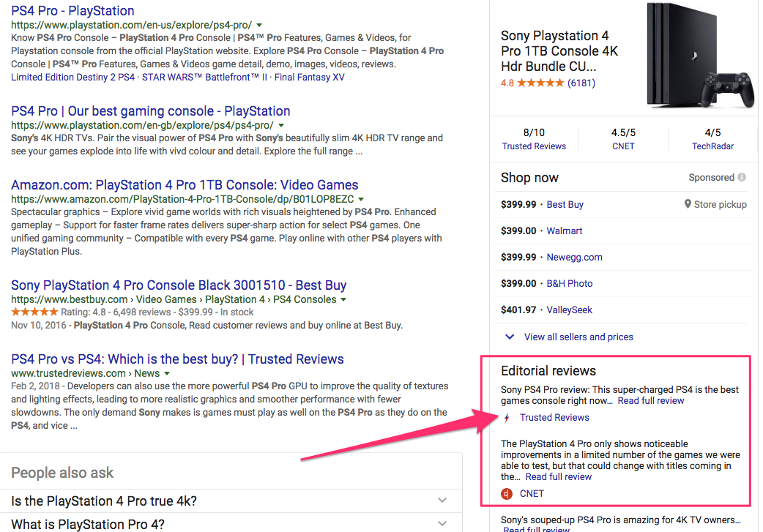Click the PS4 Pro console product image
Image resolution: width=763 pixels, height=532 pixels.
coord(699,56)
